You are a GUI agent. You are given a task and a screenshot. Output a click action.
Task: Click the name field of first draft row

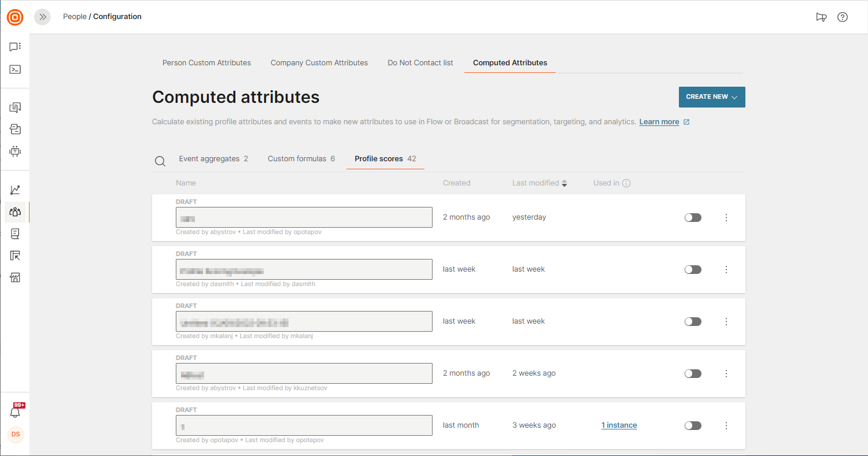[304, 217]
